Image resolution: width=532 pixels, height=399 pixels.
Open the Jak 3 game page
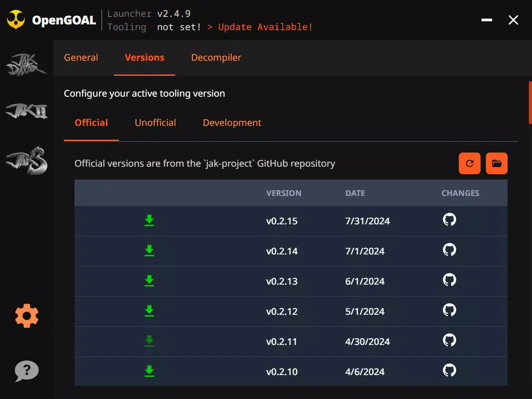(x=26, y=161)
